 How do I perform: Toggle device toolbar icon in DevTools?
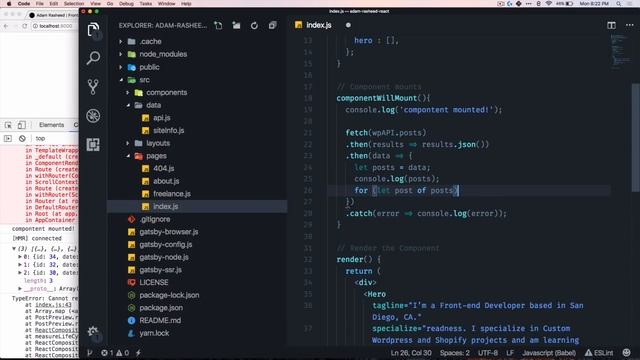(x=21, y=125)
